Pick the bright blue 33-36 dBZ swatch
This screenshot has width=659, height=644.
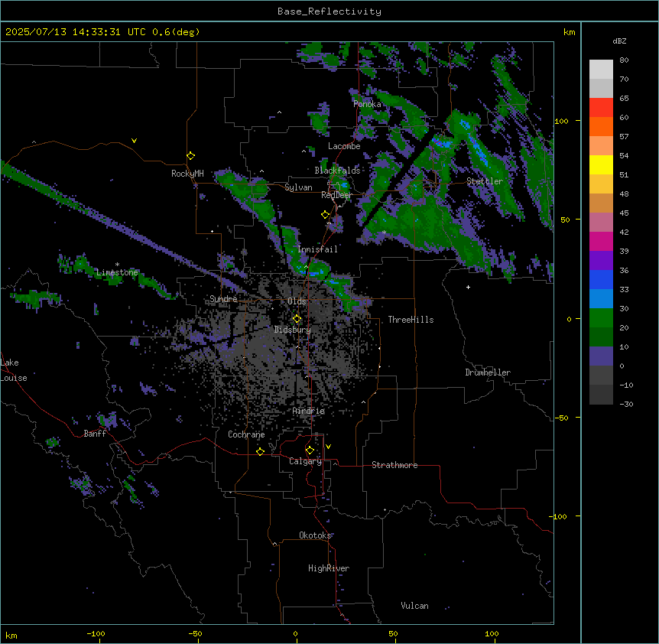click(601, 279)
